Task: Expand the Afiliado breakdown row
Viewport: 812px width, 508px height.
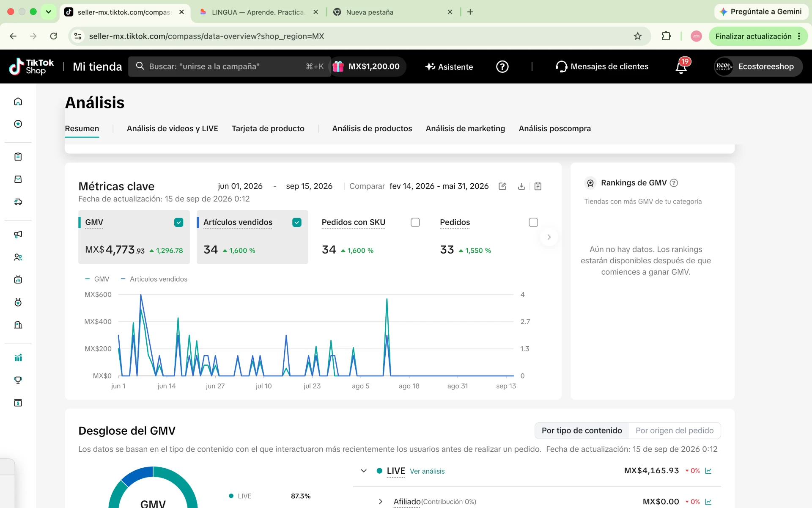Action: click(380, 502)
